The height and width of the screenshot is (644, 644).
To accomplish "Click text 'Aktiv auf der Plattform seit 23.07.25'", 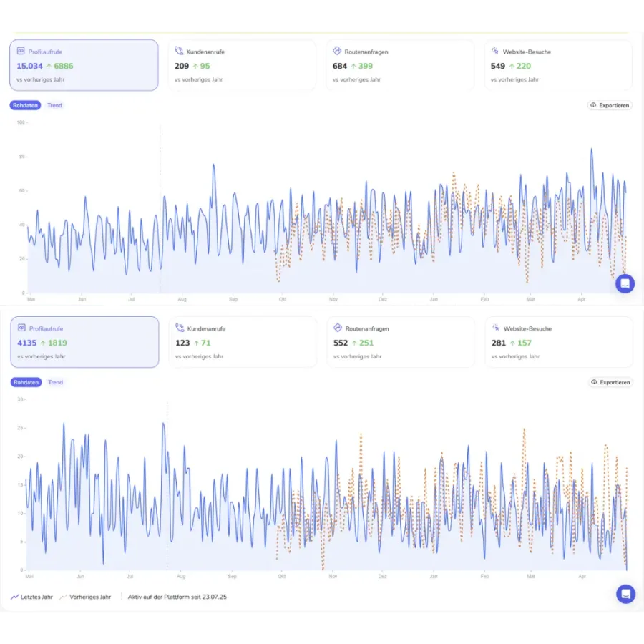I will pos(177,597).
